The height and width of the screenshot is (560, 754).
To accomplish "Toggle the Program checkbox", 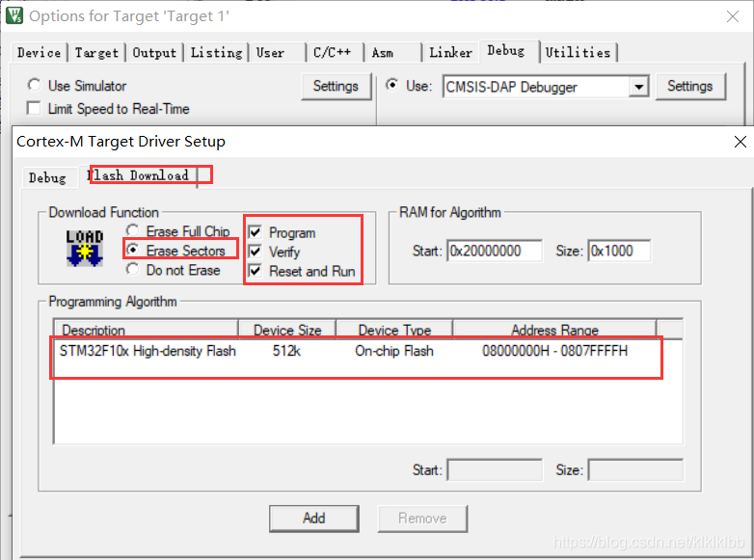I will pyautogui.click(x=255, y=232).
